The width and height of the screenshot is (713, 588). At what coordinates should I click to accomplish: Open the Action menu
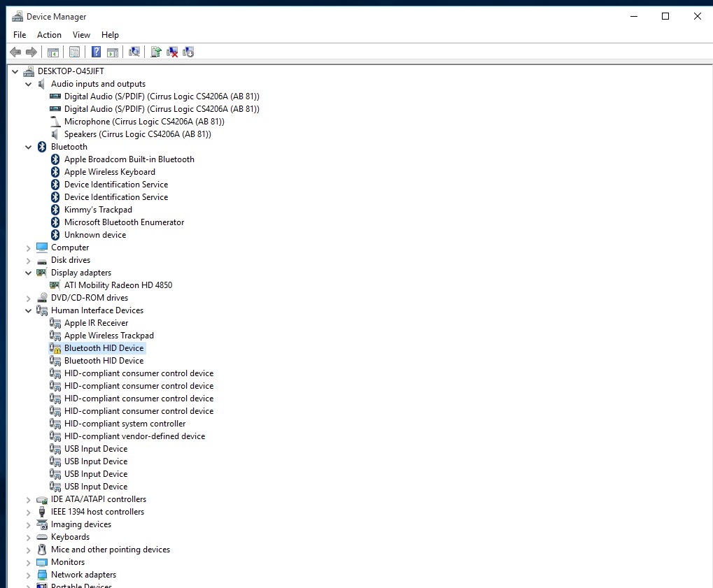tap(49, 35)
